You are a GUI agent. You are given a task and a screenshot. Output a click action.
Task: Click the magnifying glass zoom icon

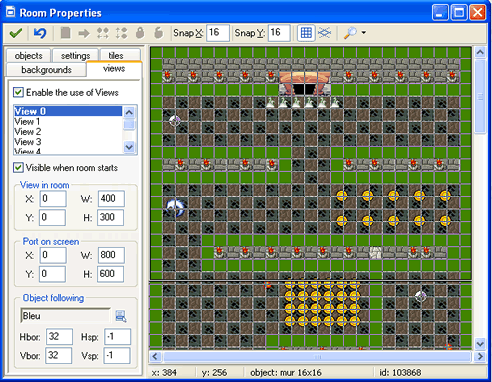tap(350, 33)
